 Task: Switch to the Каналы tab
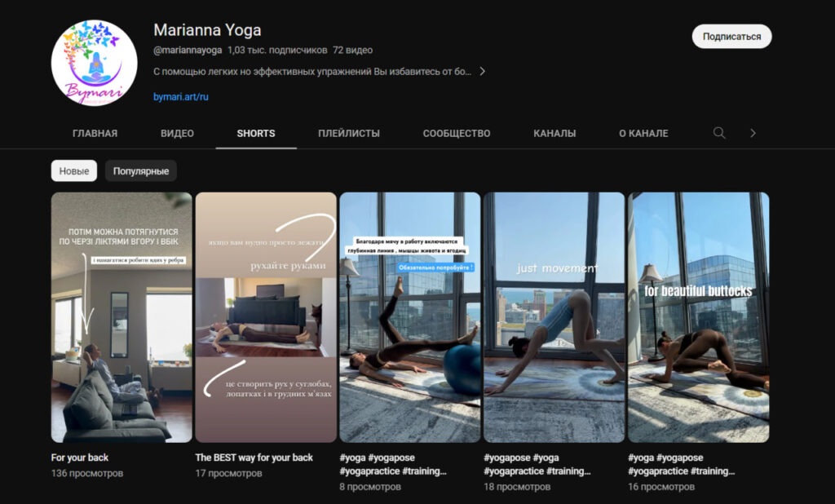tap(554, 134)
